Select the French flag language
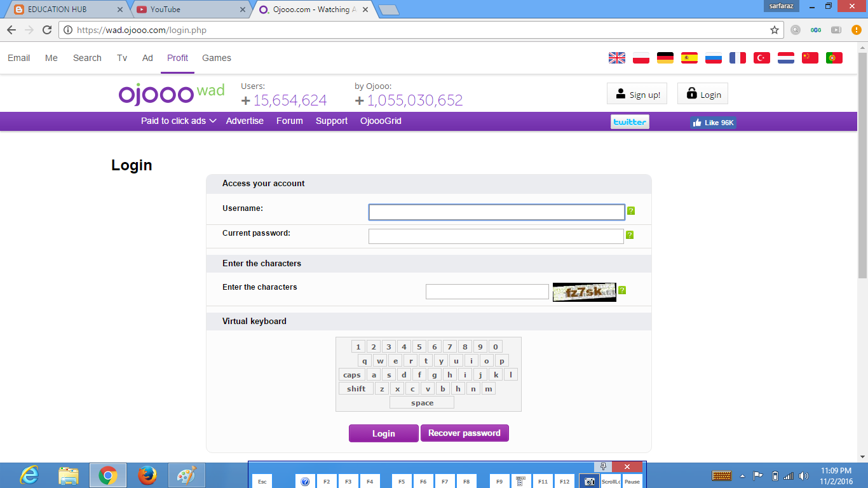Screen dimensions: 868x488 coord(738,58)
